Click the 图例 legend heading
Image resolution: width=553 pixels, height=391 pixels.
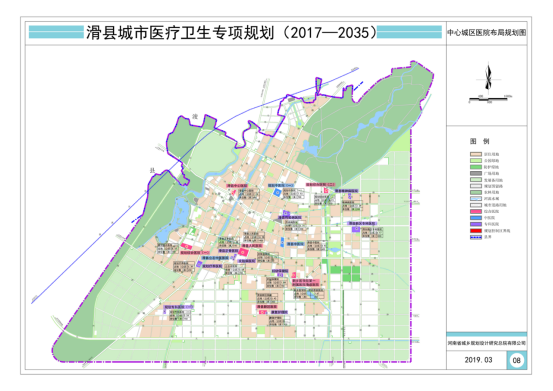click(x=479, y=141)
